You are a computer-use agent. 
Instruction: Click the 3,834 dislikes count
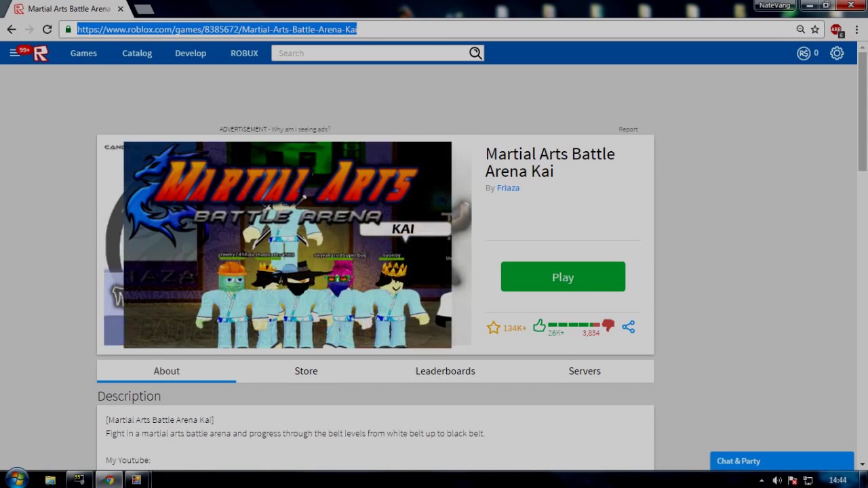[591, 333]
